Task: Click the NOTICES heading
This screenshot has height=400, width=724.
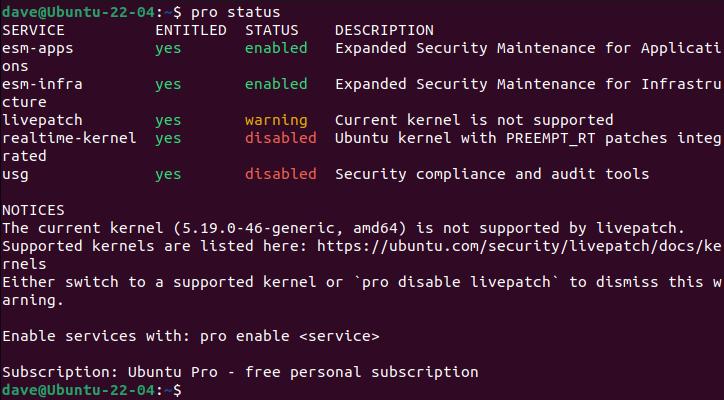Action: pyautogui.click(x=32, y=210)
